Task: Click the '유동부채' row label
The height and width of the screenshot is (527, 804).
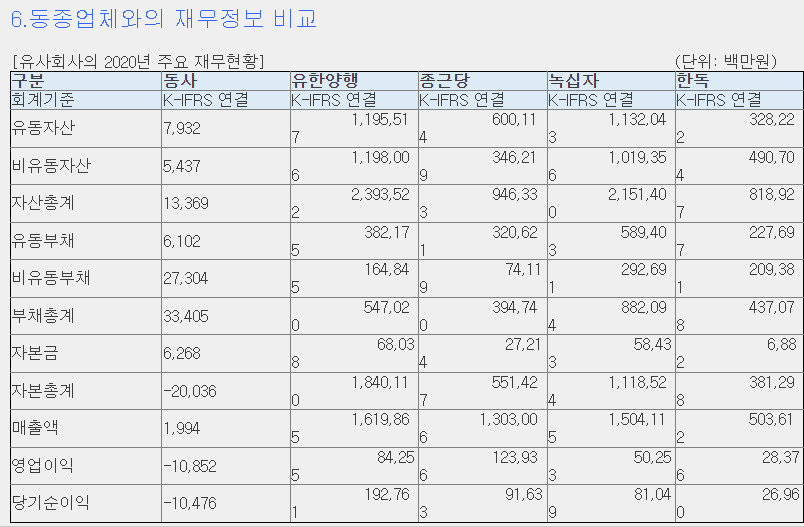Action: coord(43,240)
